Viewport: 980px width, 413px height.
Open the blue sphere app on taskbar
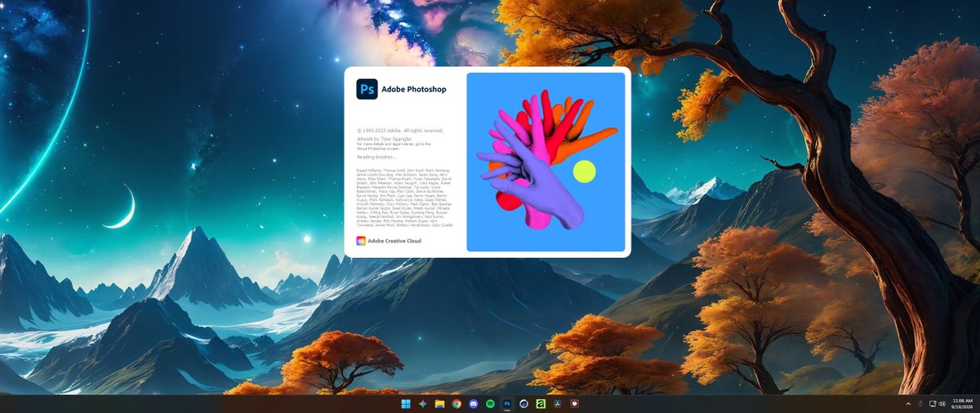pos(523,404)
